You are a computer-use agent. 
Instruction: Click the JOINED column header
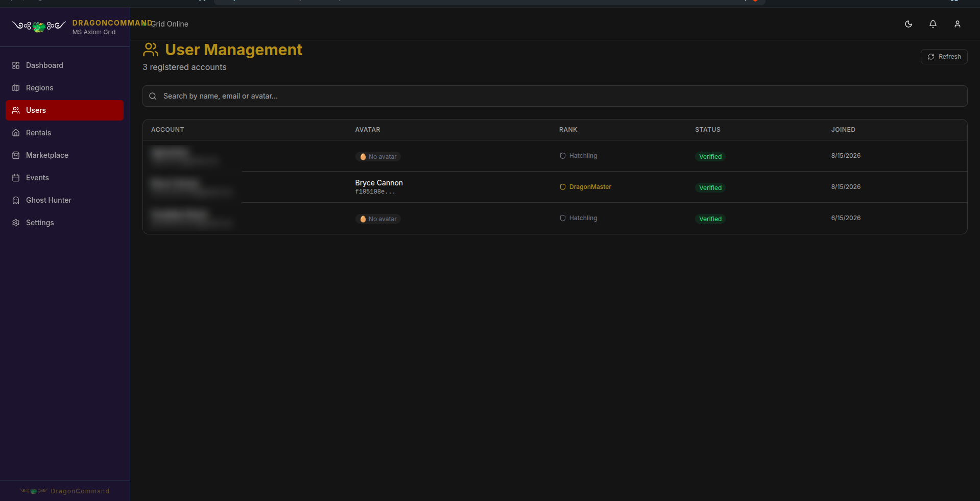click(843, 130)
